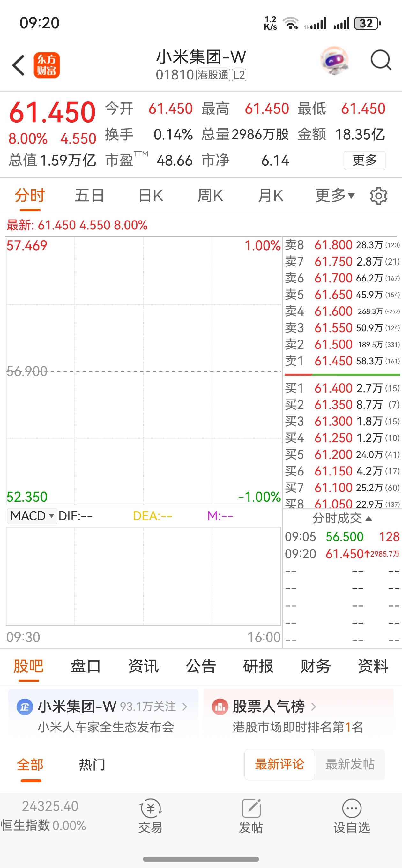Tap the 买3 61.300 order row

pyautogui.click(x=342, y=421)
